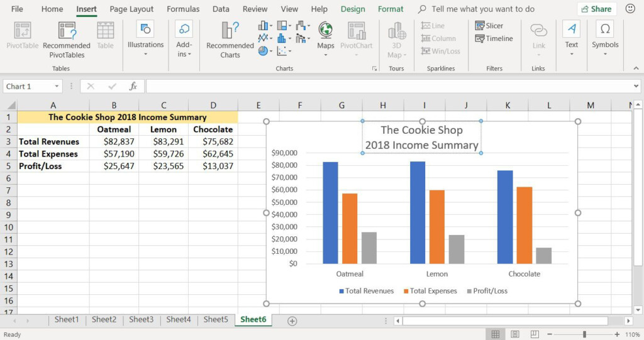The width and height of the screenshot is (644, 340).
Task: Open the Symbols menu
Action: pos(605,38)
